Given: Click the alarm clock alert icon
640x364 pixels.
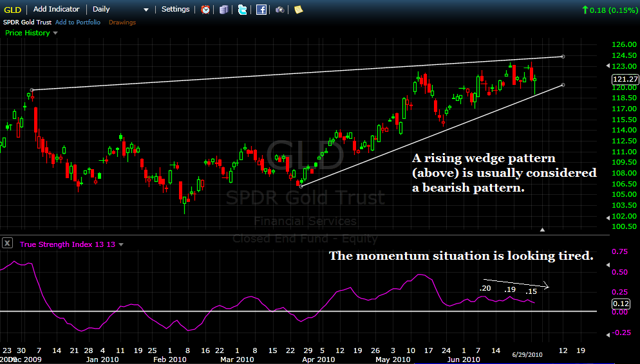Looking at the screenshot, I should coord(205,10).
